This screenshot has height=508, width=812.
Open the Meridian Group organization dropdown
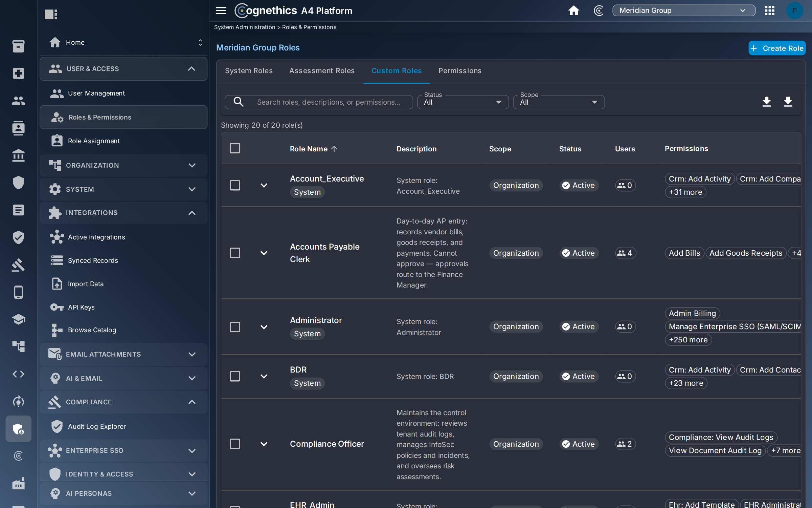tap(683, 10)
